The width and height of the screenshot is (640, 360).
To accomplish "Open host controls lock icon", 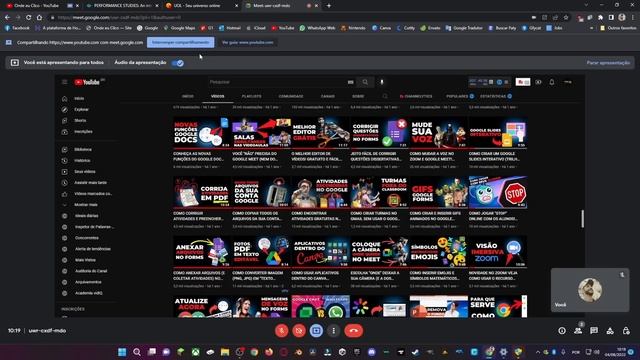I will 626,331.
